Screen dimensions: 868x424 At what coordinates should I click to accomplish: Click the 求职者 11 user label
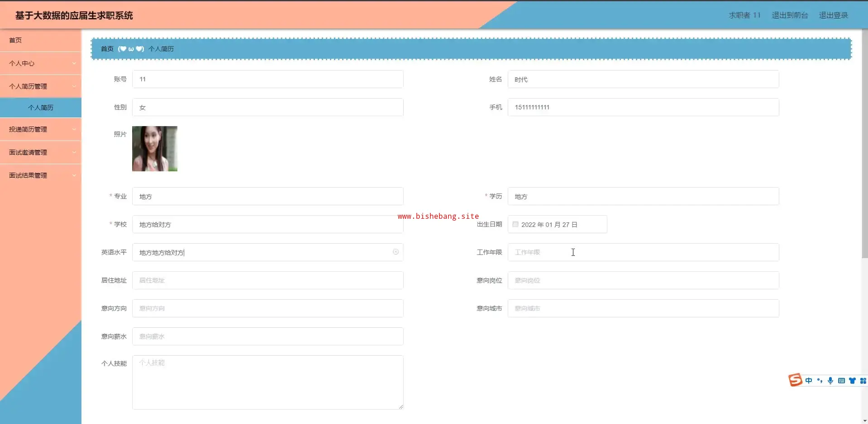click(744, 15)
